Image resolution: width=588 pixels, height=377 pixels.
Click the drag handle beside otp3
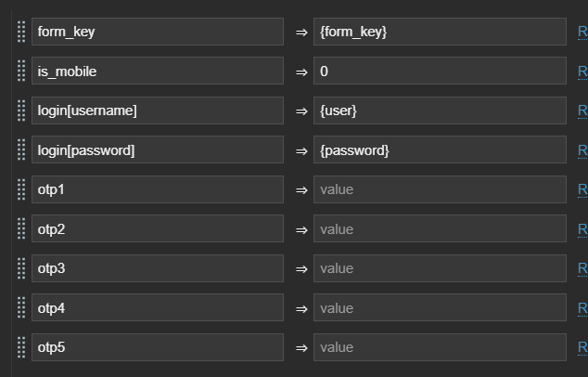coord(21,268)
